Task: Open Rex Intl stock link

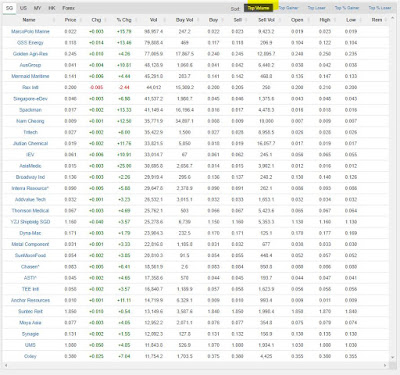Action: pyautogui.click(x=30, y=87)
